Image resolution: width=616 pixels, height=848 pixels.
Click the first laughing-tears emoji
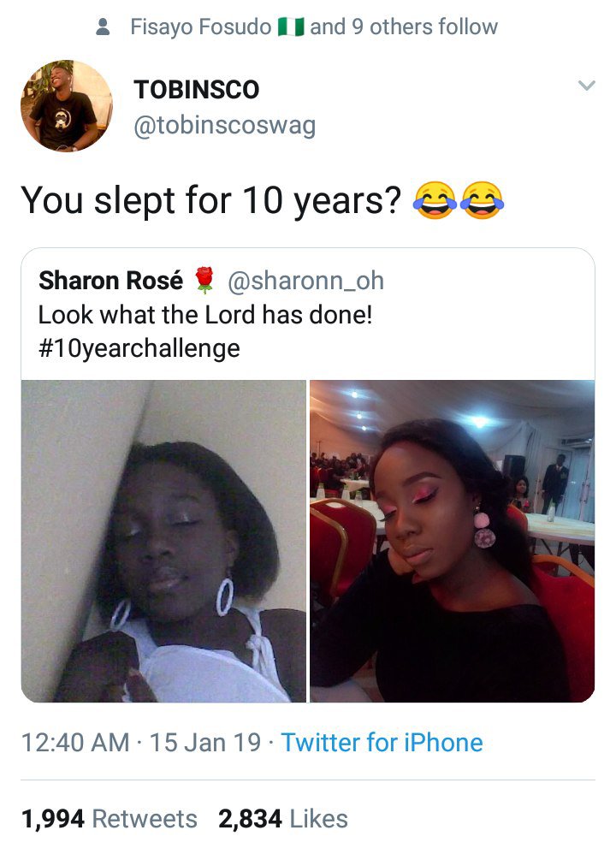point(434,200)
